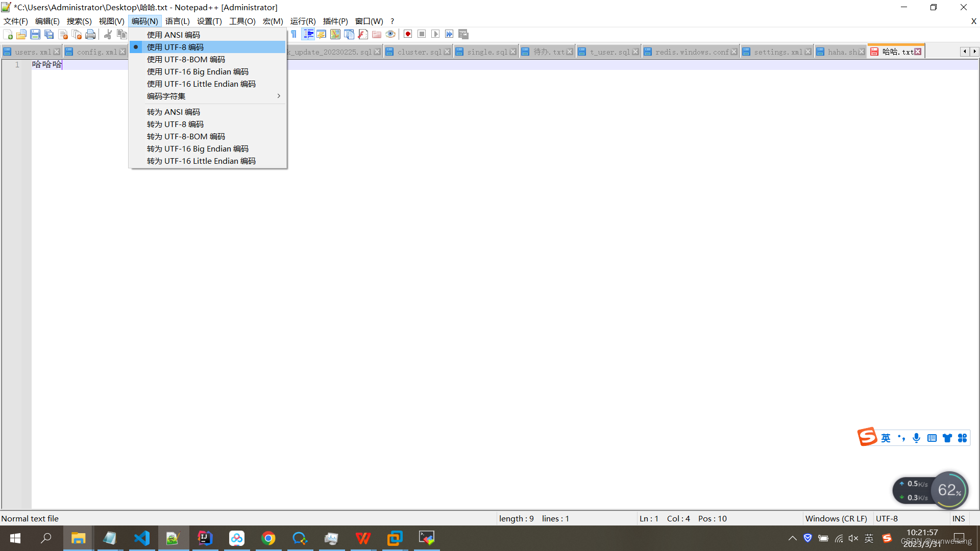Open the Document Map toolbar icon

point(335,34)
